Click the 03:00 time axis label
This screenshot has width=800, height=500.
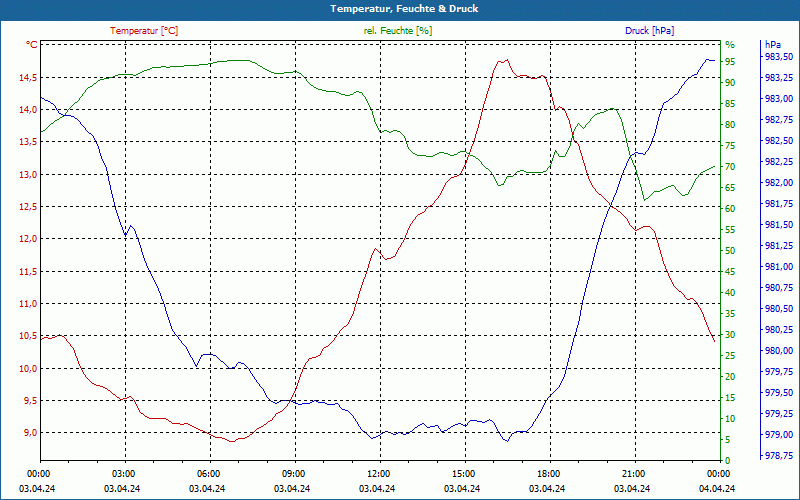(122, 474)
